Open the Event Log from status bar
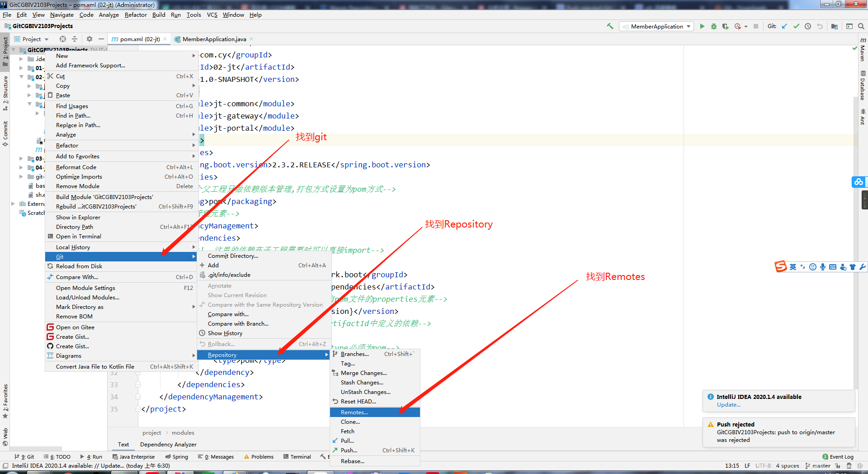The height and width of the screenshot is (474, 868). 838,457
